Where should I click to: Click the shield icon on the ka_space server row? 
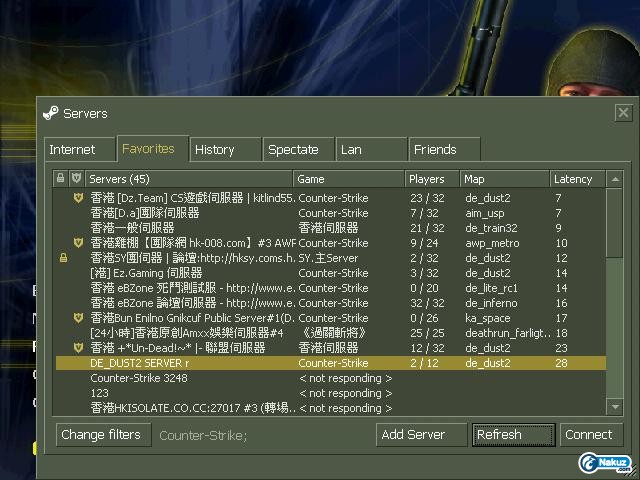click(x=77, y=318)
